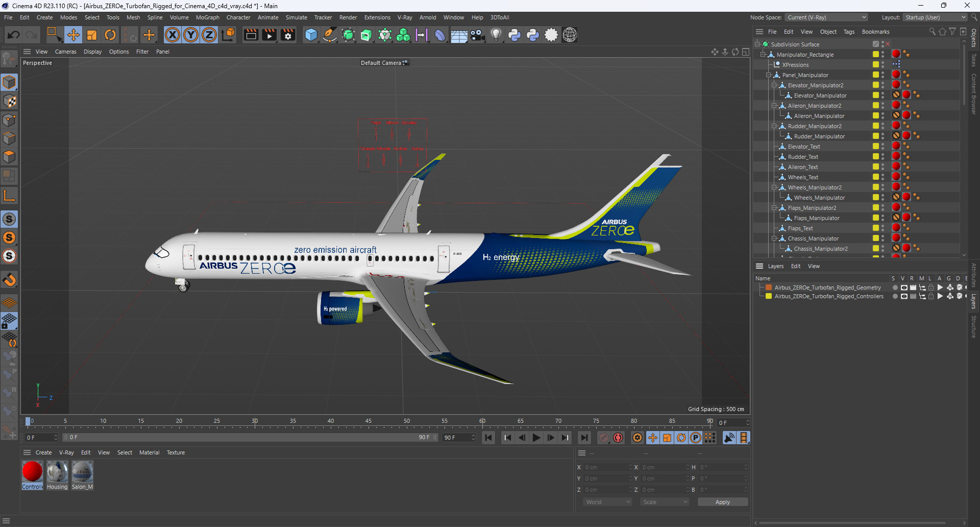Screen dimensions: 980x527
Task: Open Scale mode dropdown
Action: coord(665,502)
